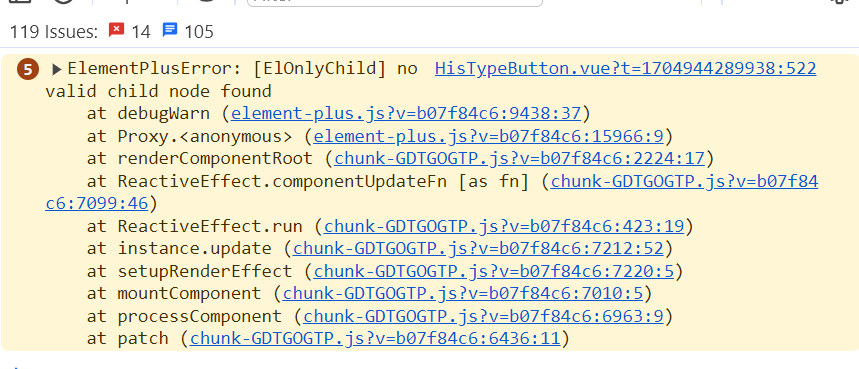Click the red error issues icon
The image size is (859, 369).
click(116, 30)
